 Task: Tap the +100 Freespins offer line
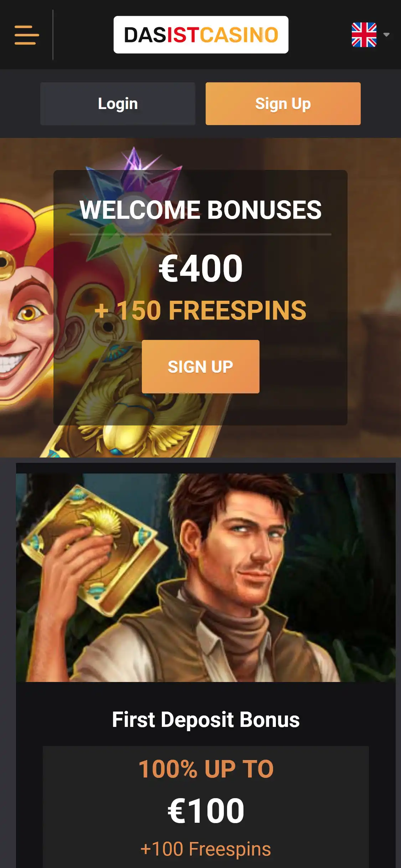206,849
